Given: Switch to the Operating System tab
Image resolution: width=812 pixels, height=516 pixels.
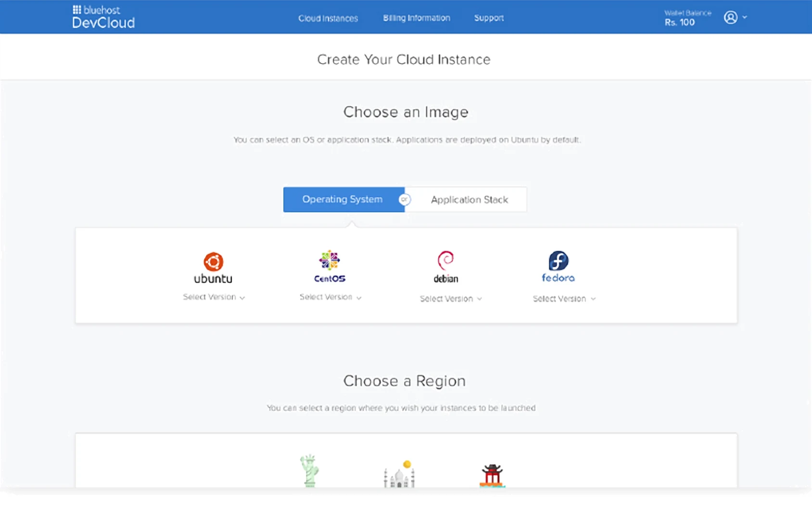Looking at the screenshot, I should click(344, 199).
